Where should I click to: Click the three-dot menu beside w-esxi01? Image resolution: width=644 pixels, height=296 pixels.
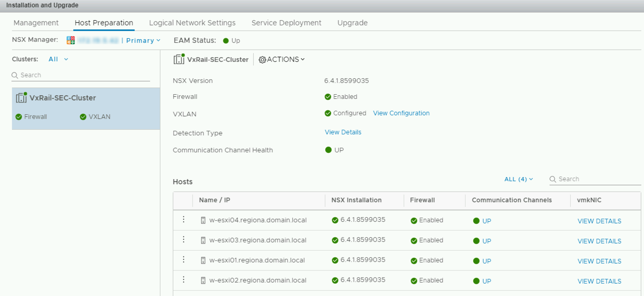tap(183, 259)
